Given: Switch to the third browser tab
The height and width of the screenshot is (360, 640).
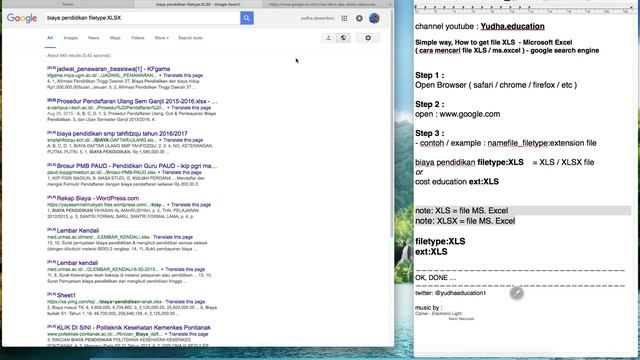Looking at the screenshot, I should [322, 4].
